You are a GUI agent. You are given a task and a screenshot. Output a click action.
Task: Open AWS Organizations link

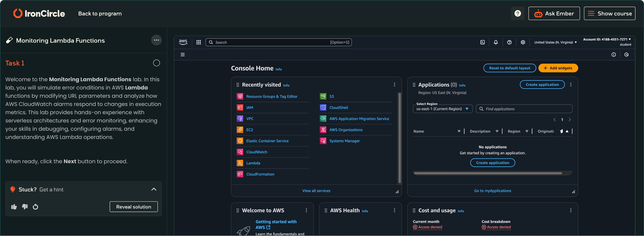pos(346,130)
